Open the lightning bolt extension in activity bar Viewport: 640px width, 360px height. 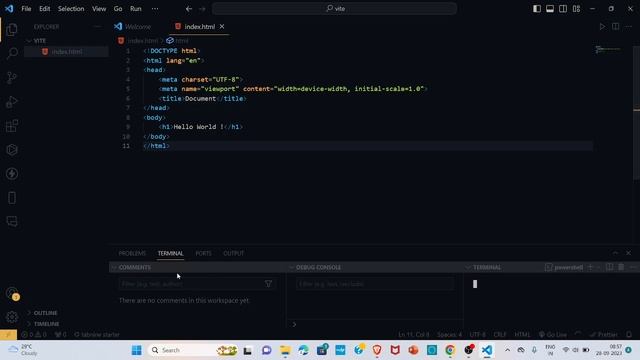(12, 174)
